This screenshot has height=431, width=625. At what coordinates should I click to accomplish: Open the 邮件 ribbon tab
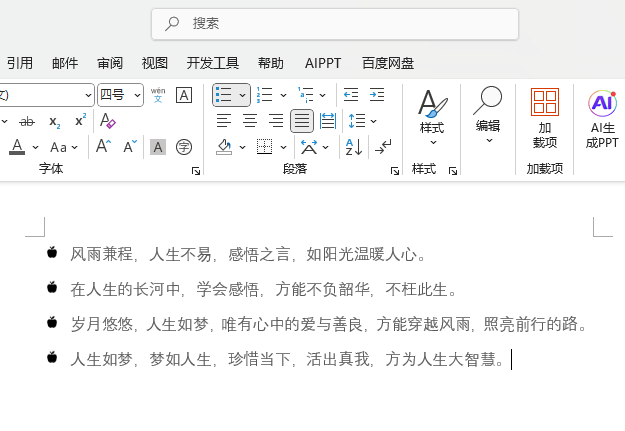(x=65, y=63)
